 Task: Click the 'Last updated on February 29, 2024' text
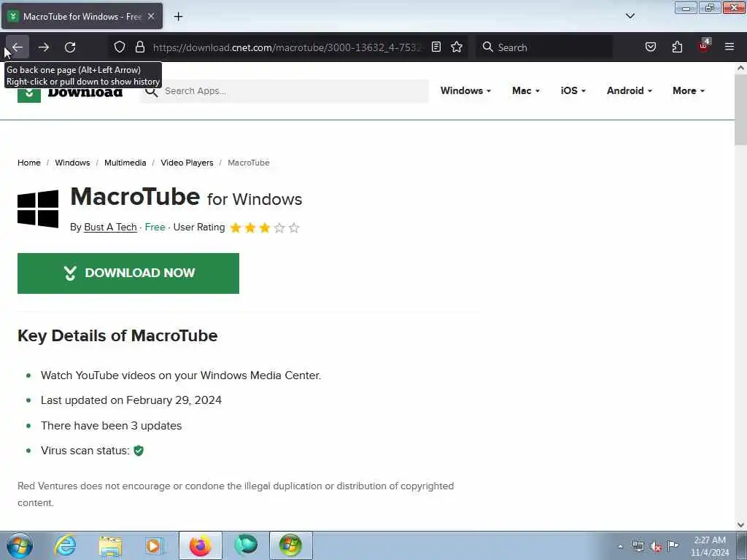[131, 400]
